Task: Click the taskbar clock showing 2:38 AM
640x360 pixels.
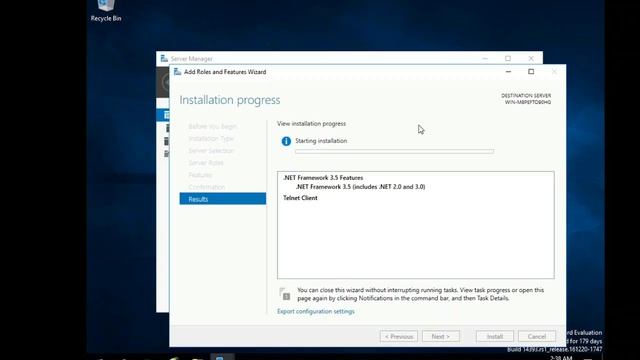Action: pos(561,358)
